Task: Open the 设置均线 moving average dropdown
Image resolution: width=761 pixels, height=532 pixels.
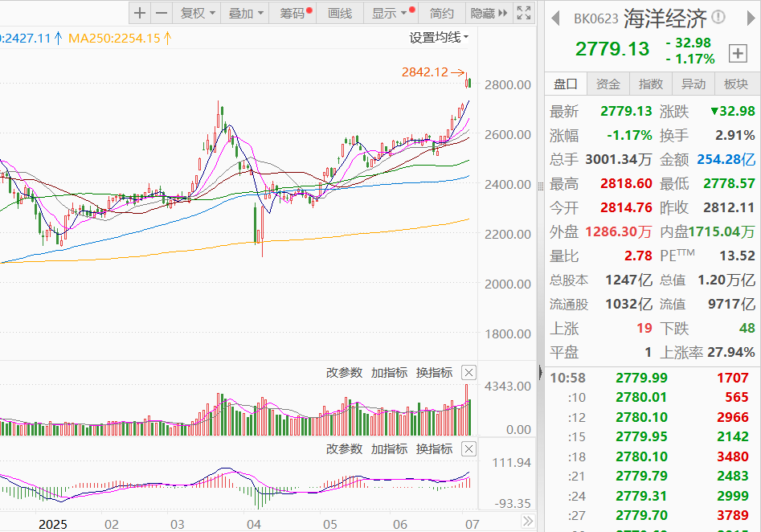Action: coord(439,37)
